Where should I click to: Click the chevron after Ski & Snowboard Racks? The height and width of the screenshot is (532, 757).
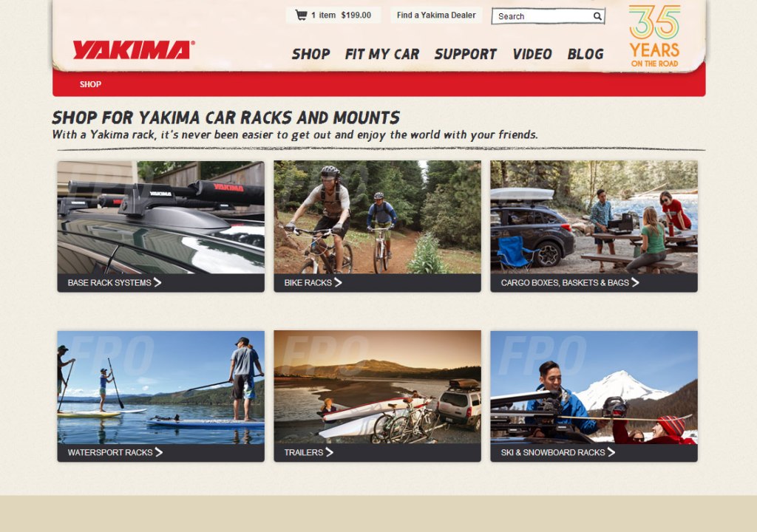[x=611, y=452]
